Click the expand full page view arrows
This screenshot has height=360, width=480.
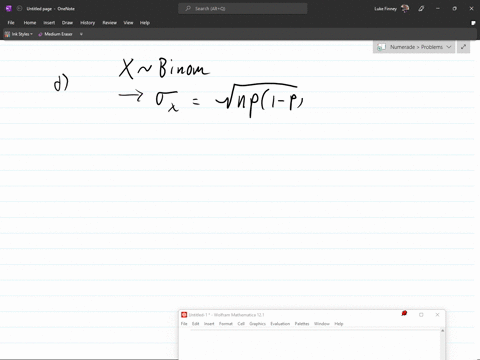tap(463, 47)
